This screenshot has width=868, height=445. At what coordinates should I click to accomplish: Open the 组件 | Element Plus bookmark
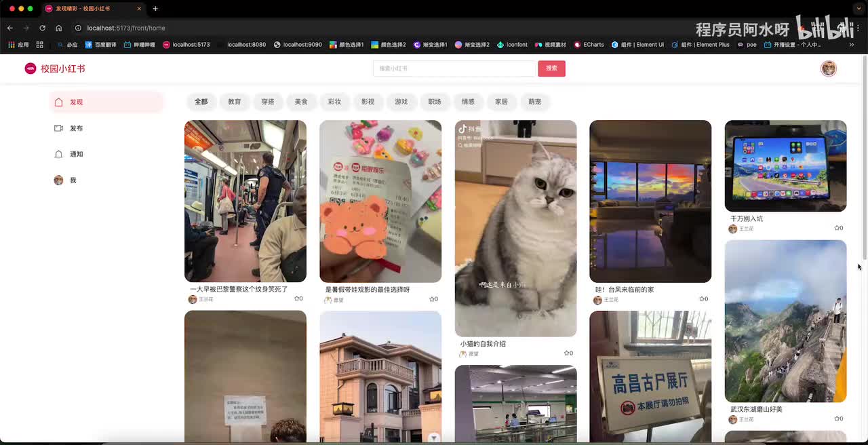701,45
